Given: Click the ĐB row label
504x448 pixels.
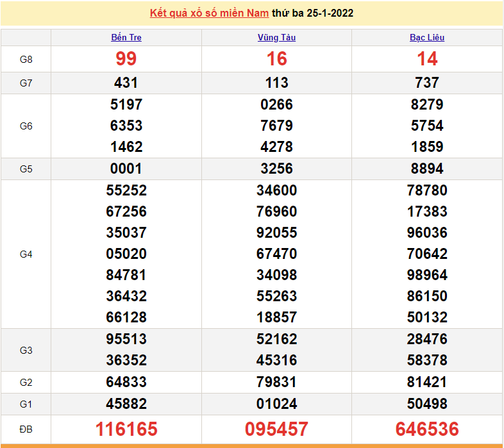Looking at the screenshot, I should pyautogui.click(x=26, y=429).
